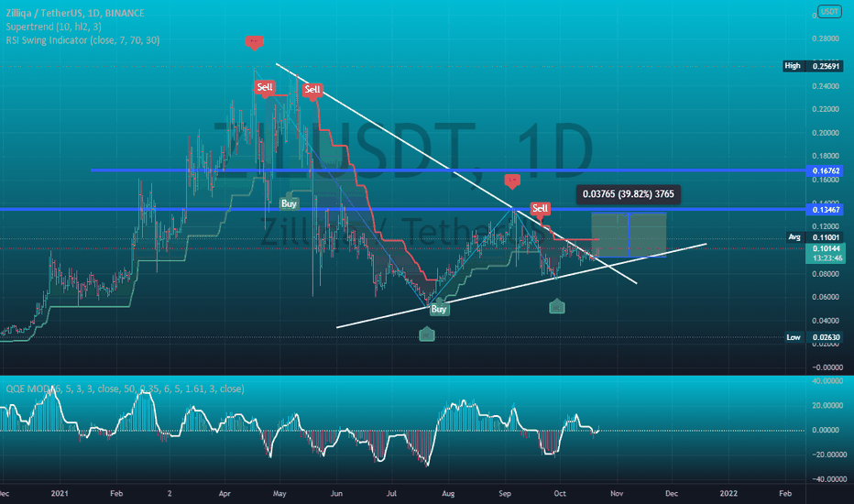Click the High 0.25691 price label

(x=813, y=66)
